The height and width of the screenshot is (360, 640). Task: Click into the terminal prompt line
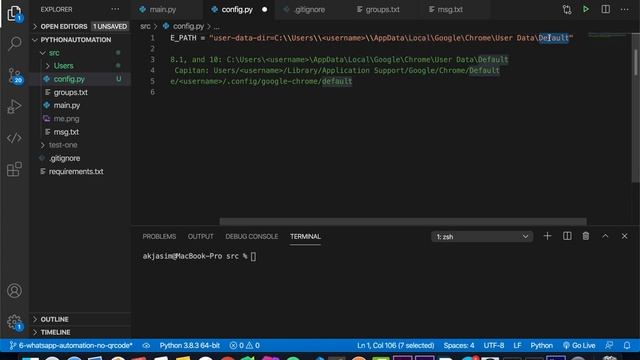[200, 256]
